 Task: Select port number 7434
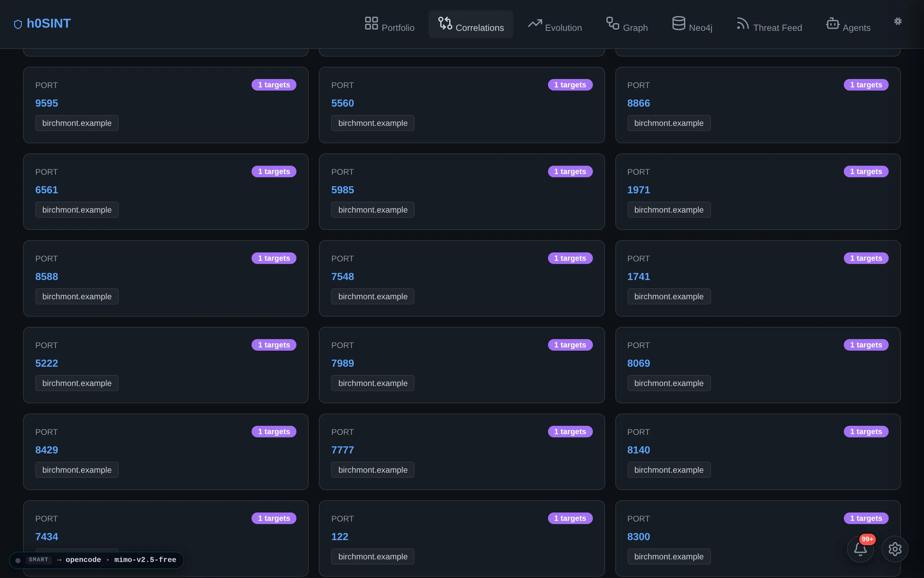point(47,537)
